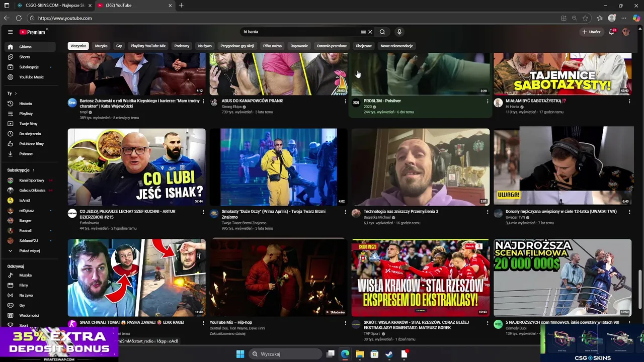Select the Rapowanie filter chip
The image size is (644, 362).
[x=299, y=46]
